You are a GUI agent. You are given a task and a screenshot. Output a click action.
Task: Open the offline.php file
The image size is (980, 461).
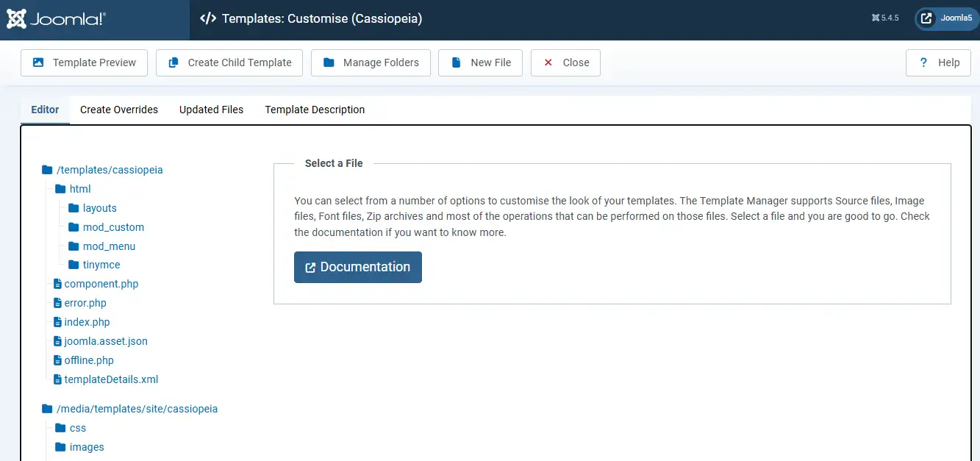(89, 360)
